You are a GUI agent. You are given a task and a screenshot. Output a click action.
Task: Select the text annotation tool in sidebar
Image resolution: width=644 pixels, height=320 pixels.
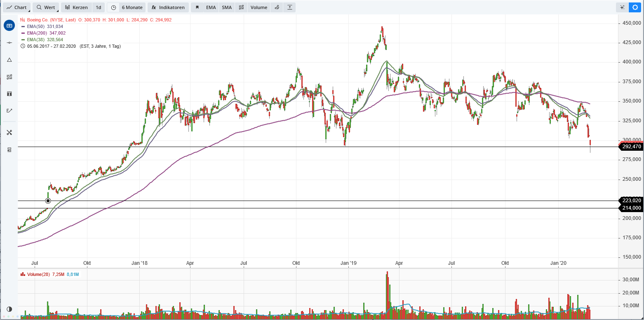[9, 93]
